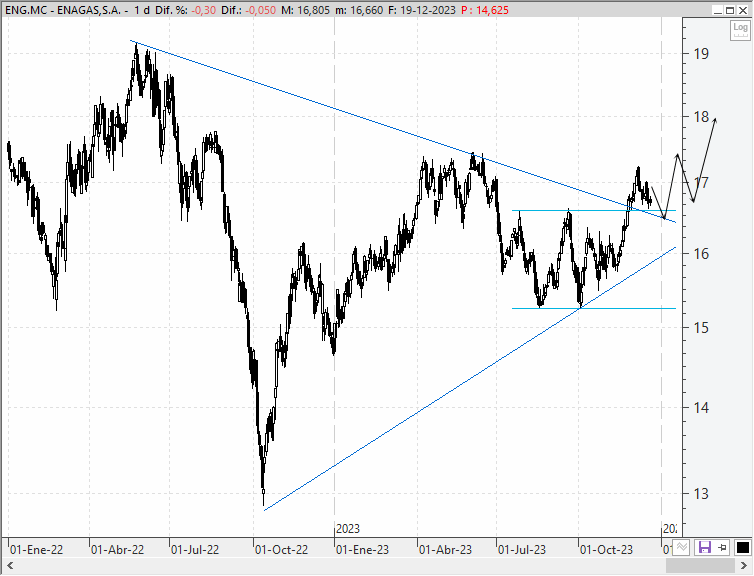Click the Dif. %: -0,30 value
Screen dimensions: 754x576
coord(186,10)
